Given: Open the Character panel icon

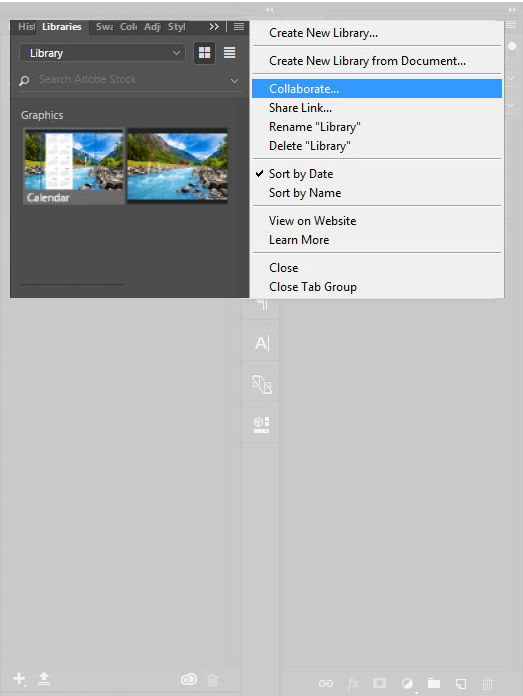Looking at the screenshot, I should click(x=262, y=343).
